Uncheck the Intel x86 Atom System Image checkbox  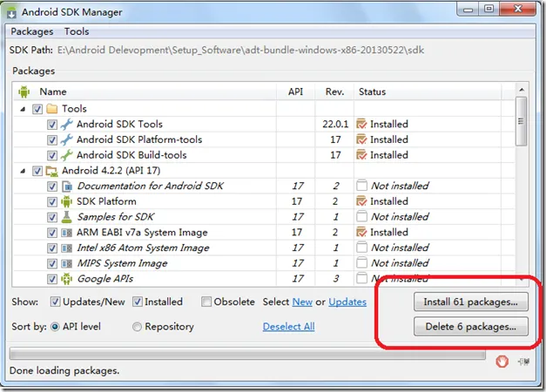[x=51, y=248]
